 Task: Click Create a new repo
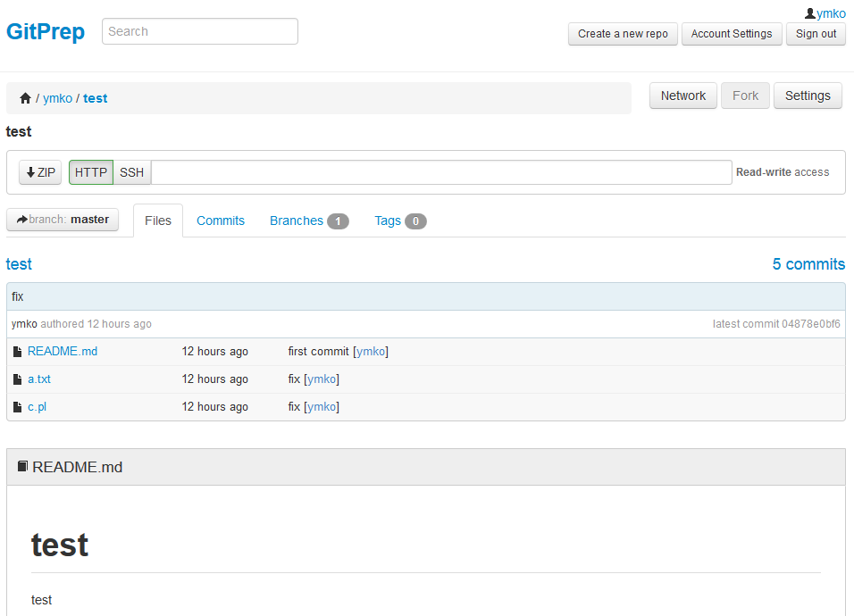point(623,34)
